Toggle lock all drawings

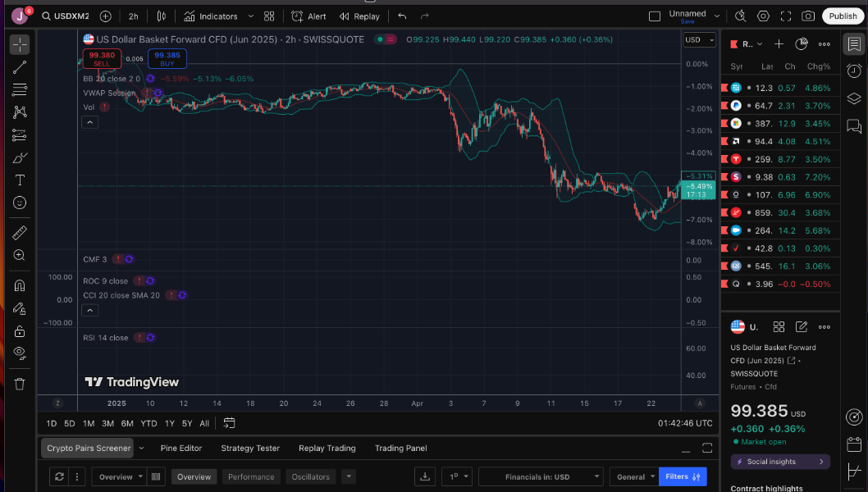point(20,331)
